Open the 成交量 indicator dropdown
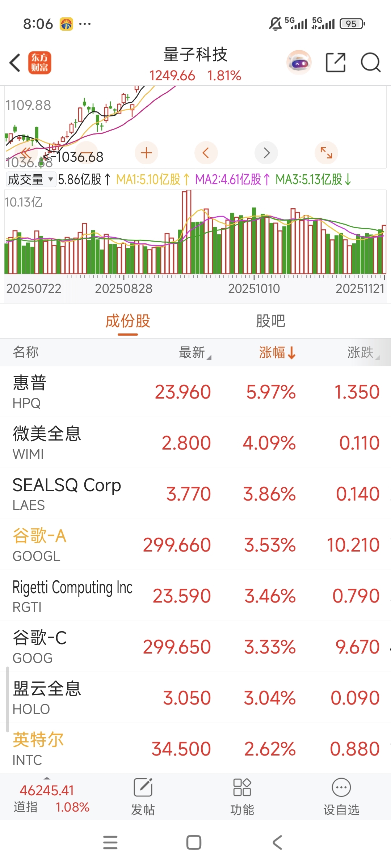This screenshot has width=391, height=868. 31,179
